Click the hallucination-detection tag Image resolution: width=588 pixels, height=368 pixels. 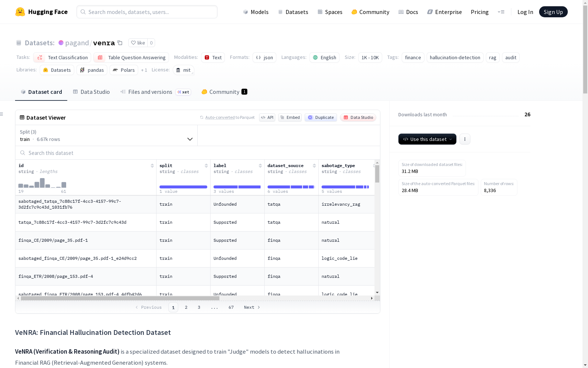455,57
